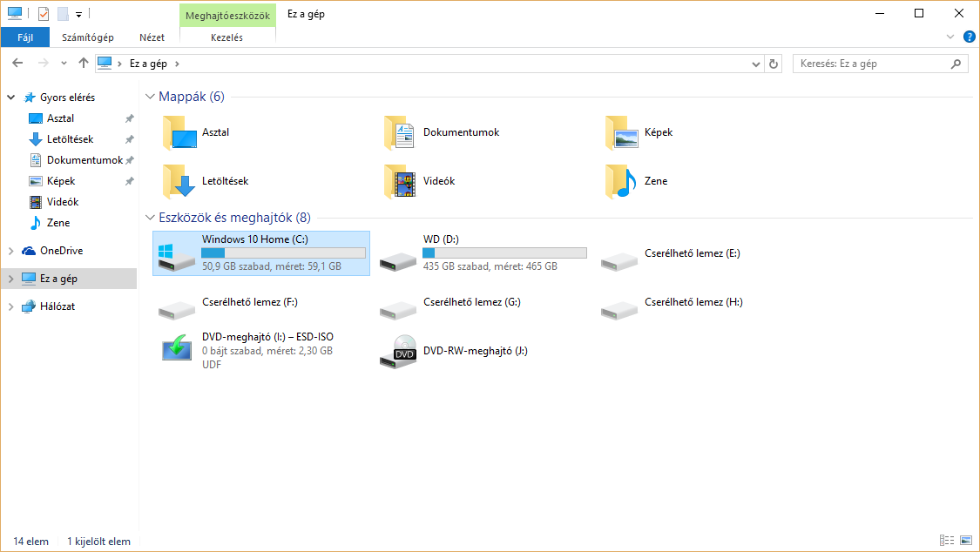The image size is (980, 552).
Task: Select Hálózat in the navigation pane
Action: [57, 306]
